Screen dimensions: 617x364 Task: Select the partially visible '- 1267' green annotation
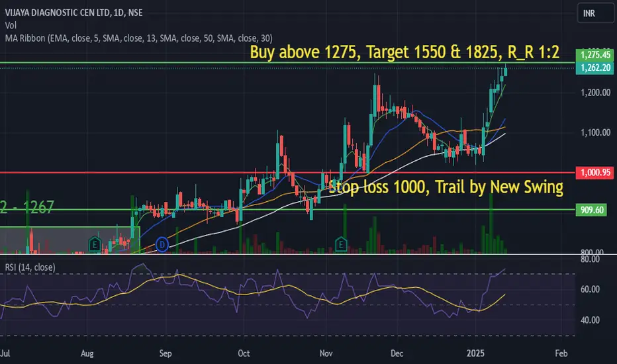[26, 207]
